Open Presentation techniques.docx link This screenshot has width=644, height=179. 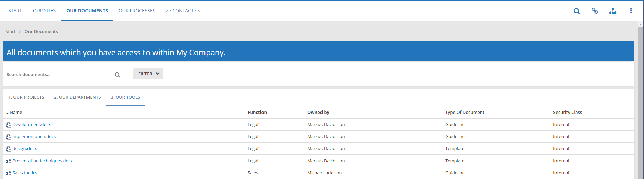pos(43,161)
